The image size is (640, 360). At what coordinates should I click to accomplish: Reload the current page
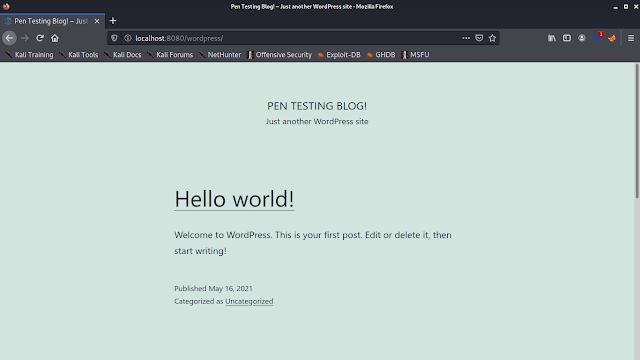tap(40, 38)
